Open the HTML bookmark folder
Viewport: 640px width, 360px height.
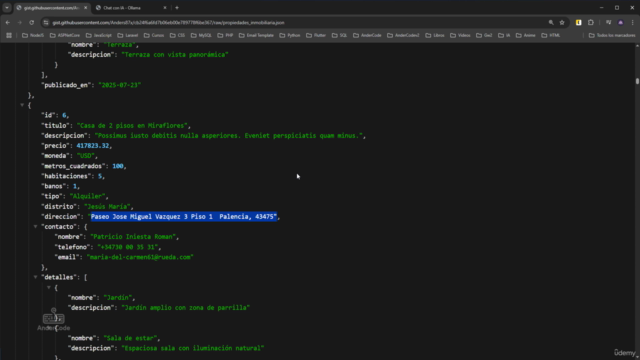[551, 36]
